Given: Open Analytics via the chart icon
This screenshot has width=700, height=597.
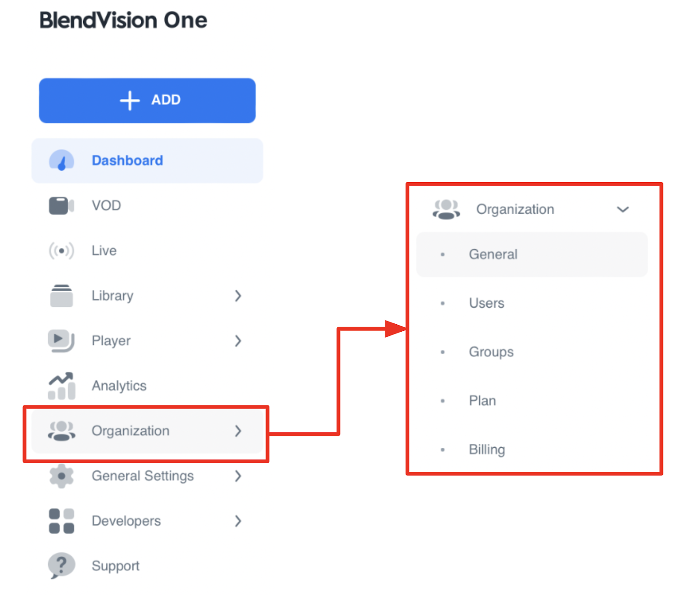Looking at the screenshot, I should [61, 386].
